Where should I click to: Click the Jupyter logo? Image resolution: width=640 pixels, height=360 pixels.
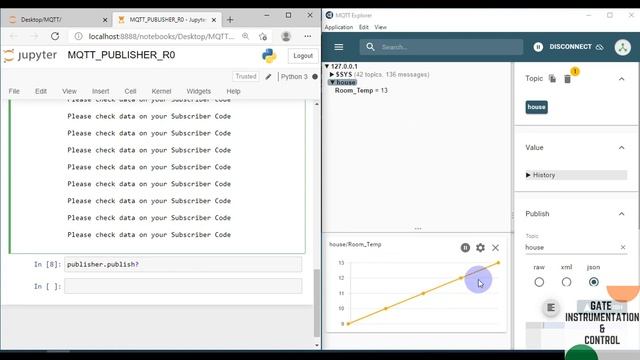pyautogui.click(x=30, y=55)
